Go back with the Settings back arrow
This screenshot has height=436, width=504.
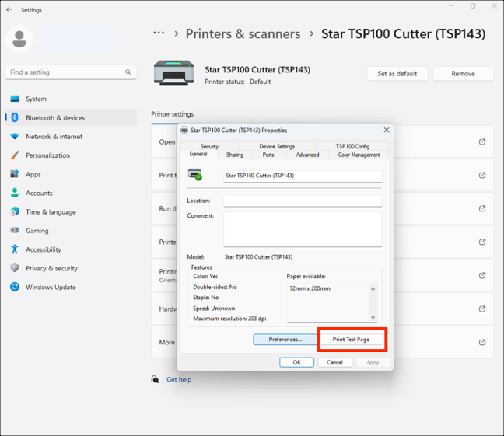pyautogui.click(x=9, y=9)
